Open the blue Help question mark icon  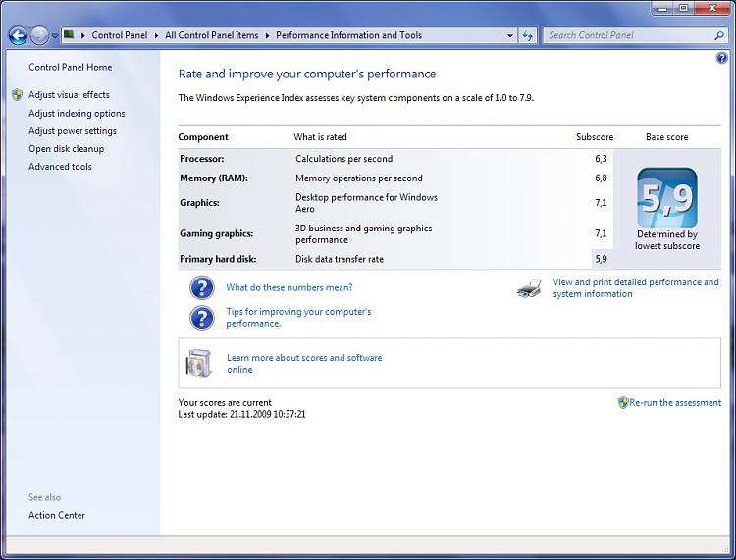[721, 58]
